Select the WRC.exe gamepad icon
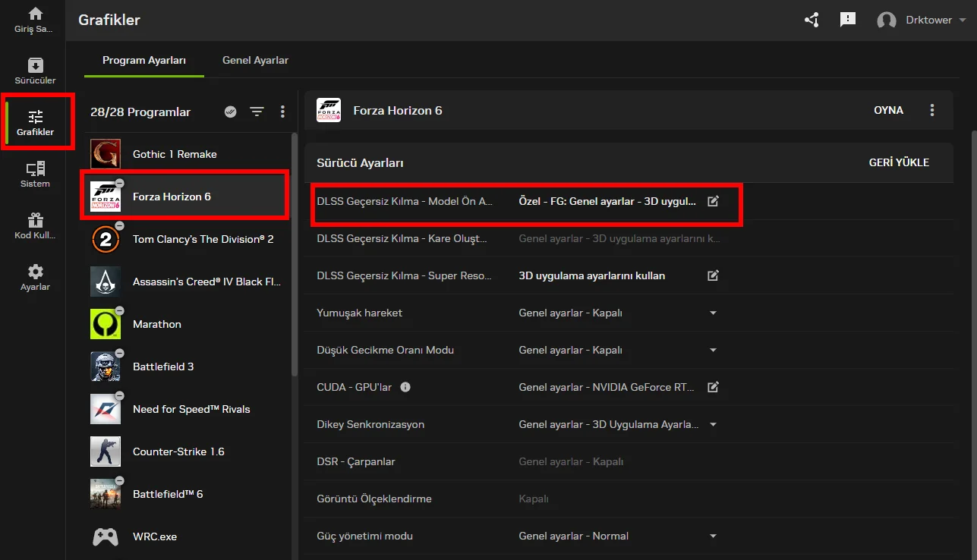This screenshot has width=977, height=560. pos(106,536)
